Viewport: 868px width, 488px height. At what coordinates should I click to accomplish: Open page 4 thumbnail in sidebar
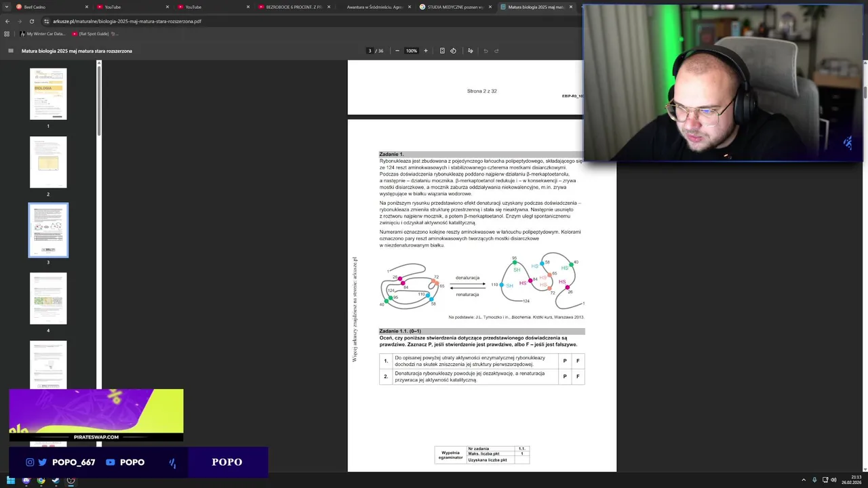click(x=48, y=298)
